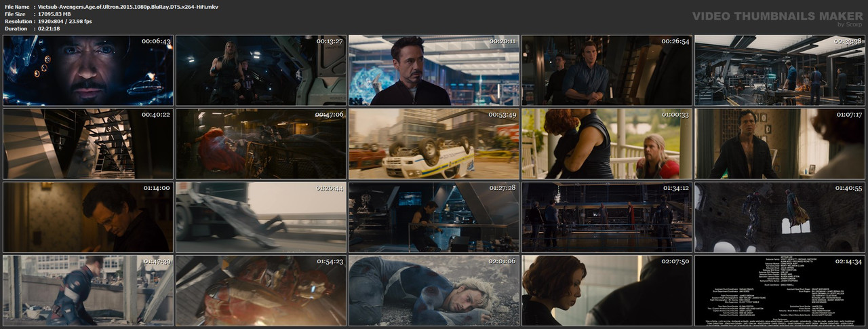Viewport: 868px width, 329px height.
Task: Select the frame at 01:00:33
Action: coord(607,144)
